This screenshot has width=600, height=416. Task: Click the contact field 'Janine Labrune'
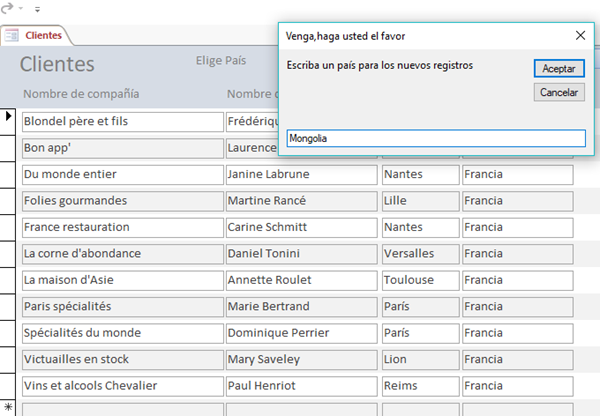pos(301,175)
